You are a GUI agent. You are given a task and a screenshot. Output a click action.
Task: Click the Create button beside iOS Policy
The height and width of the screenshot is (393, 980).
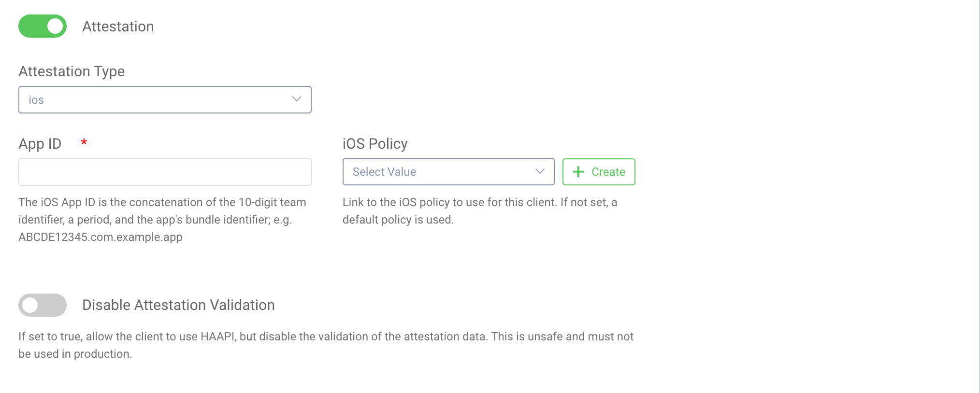coord(599,171)
